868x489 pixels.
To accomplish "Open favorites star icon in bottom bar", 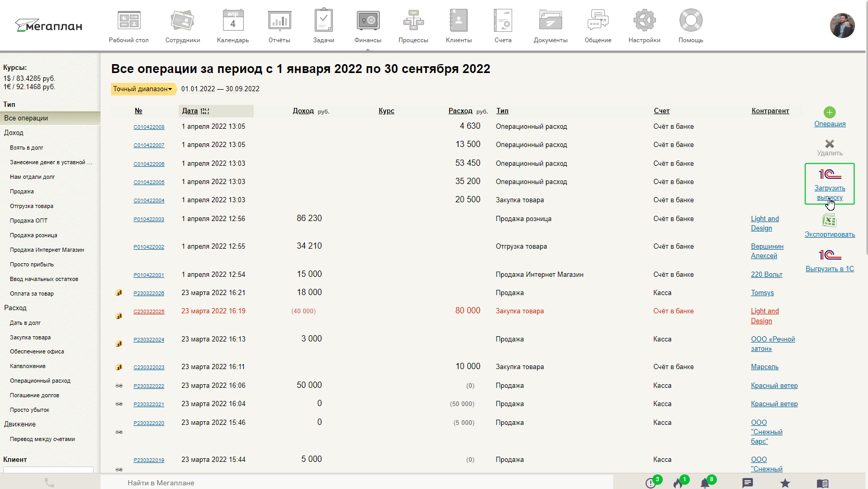I will [785, 483].
